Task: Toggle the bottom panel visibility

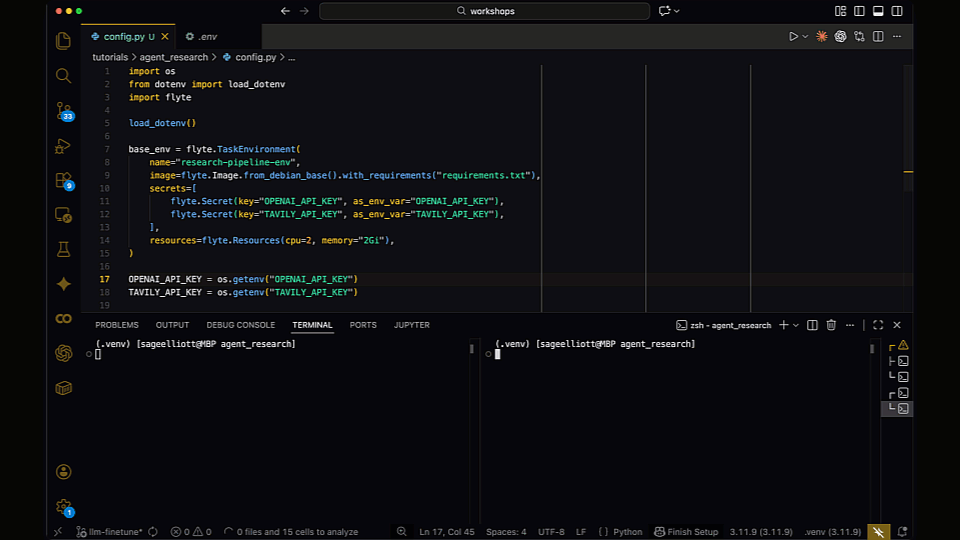Action: 878,11
